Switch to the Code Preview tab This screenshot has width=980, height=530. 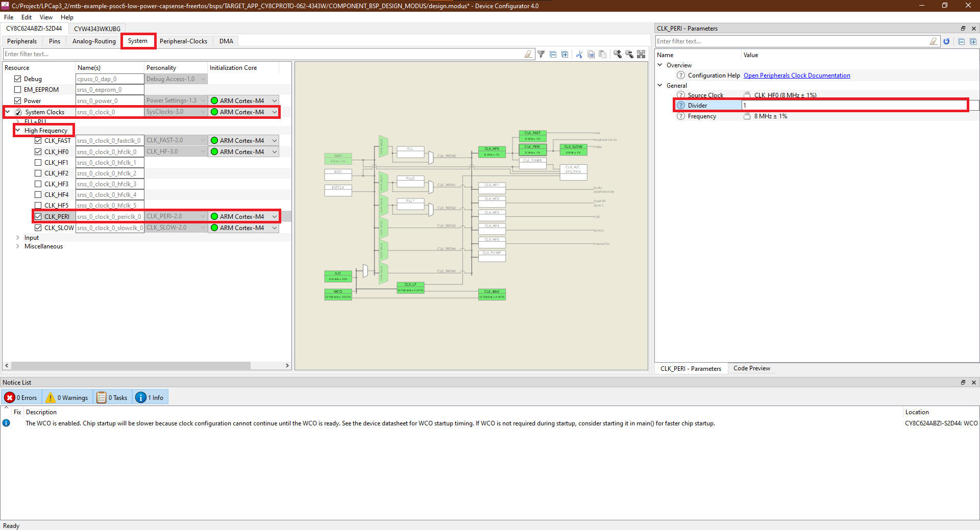click(x=751, y=368)
